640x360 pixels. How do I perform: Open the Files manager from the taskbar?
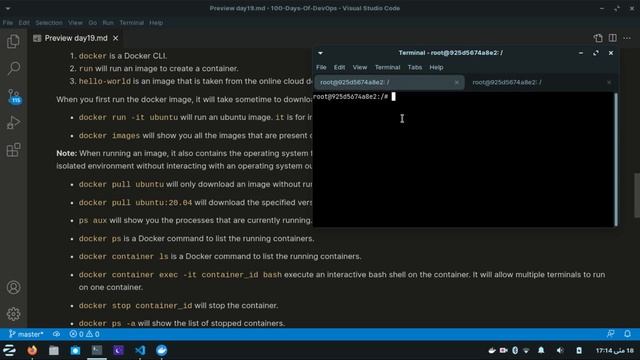point(53,350)
